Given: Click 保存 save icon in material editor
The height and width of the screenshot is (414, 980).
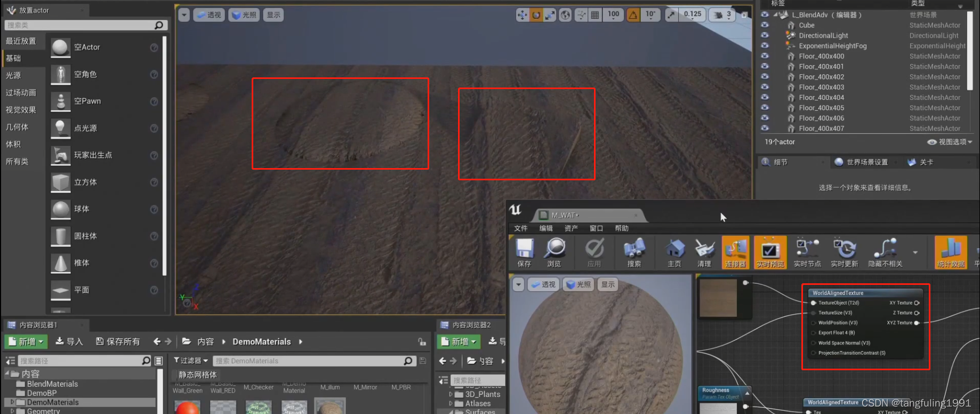Looking at the screenshot, I should pos(524,252).
